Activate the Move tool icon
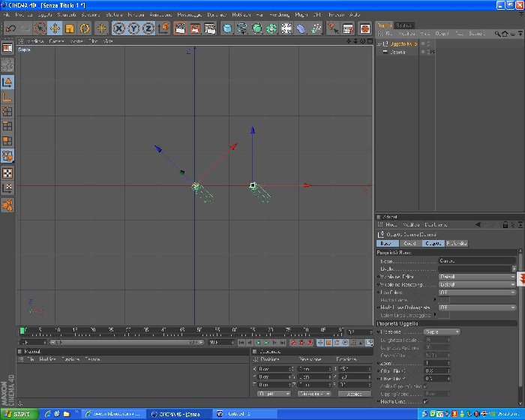 click(55, 28)
